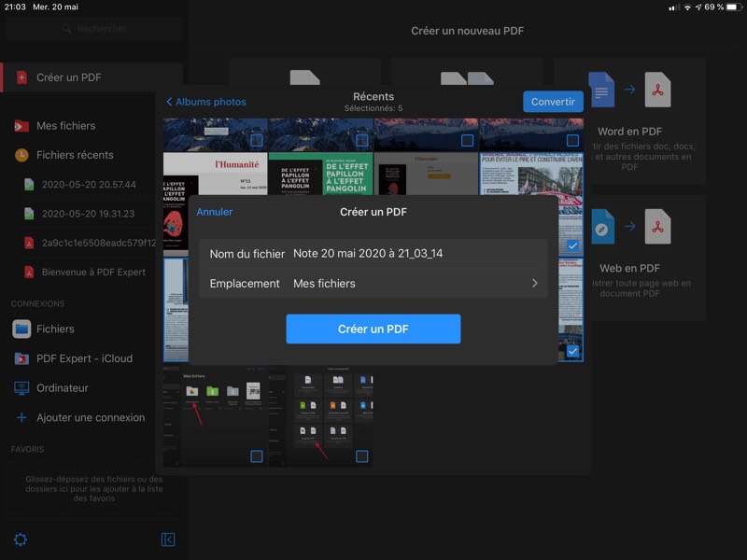Image resolution: width=747 pixels, height=560 pixels.
Task: Edit the Nom du fichier field
Action: click(x=411, y=254)
